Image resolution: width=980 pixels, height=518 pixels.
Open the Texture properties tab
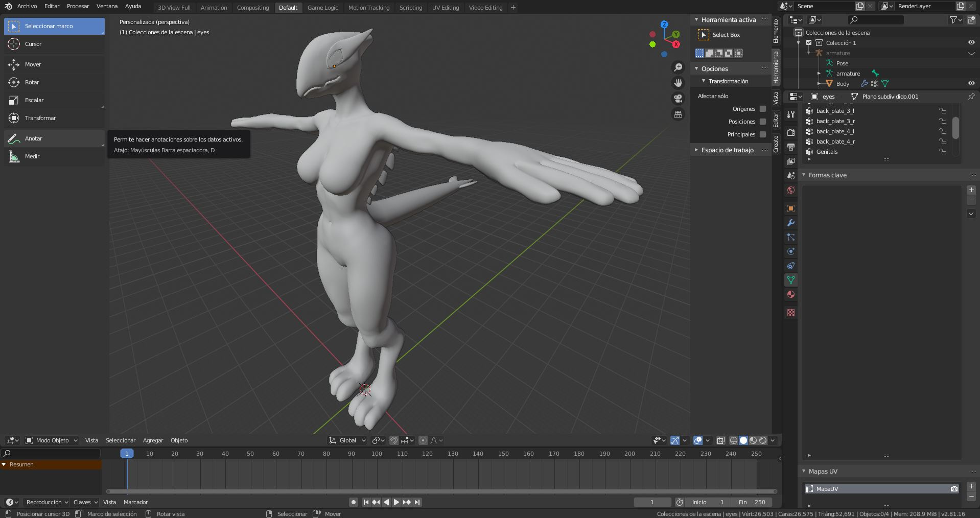[x=791, y=313]
